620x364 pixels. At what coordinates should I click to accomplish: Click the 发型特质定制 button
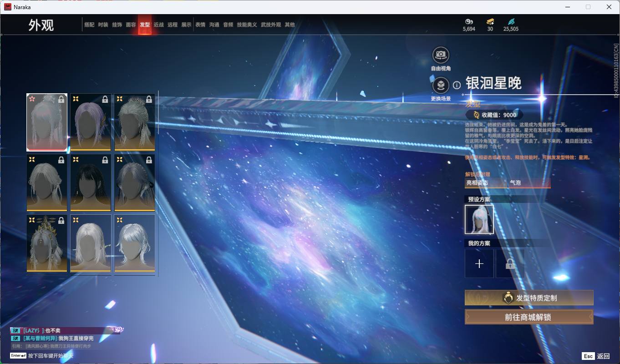529,298
